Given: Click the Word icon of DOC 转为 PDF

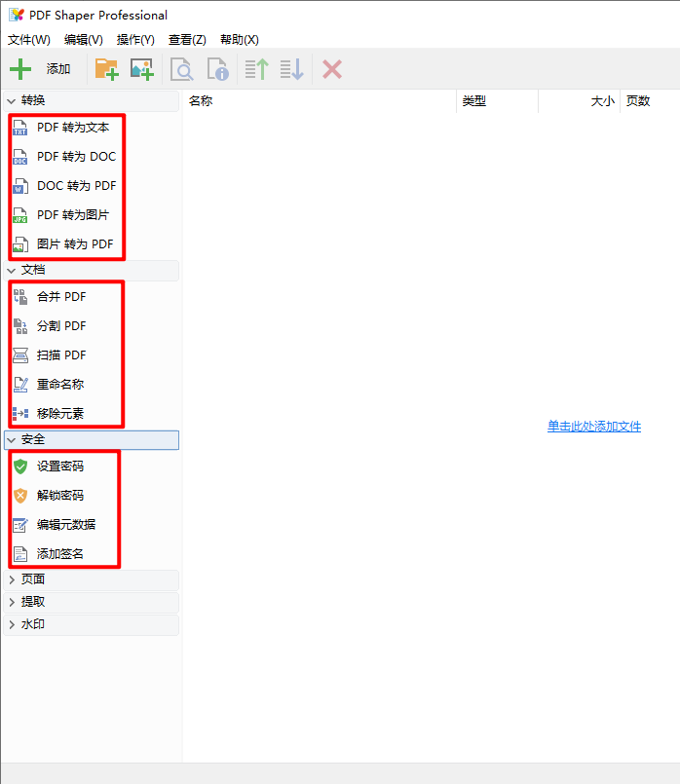Looking at the screenshot, I should (x=20, y=186).
